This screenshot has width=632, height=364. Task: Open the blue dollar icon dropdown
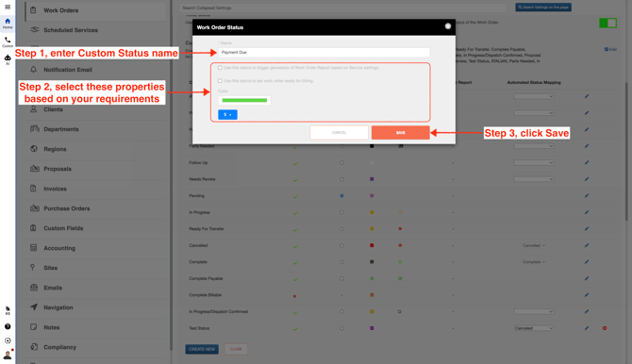[227, 114]
